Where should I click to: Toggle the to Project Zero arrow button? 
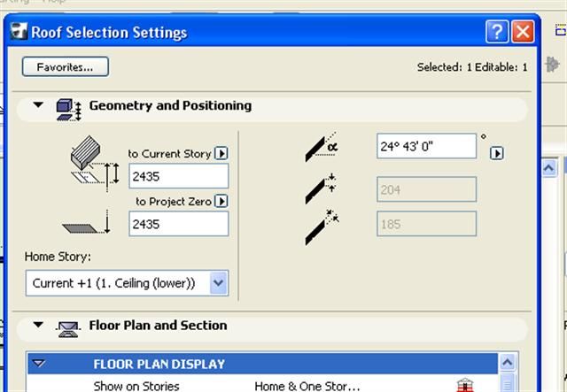pyautogui.click(x=221, y=201)
